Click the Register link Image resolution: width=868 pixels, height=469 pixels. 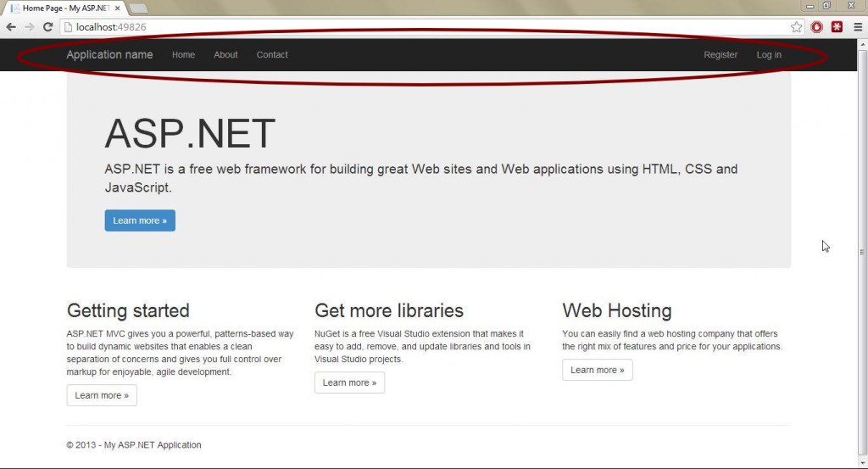click(x=721, y=55)
